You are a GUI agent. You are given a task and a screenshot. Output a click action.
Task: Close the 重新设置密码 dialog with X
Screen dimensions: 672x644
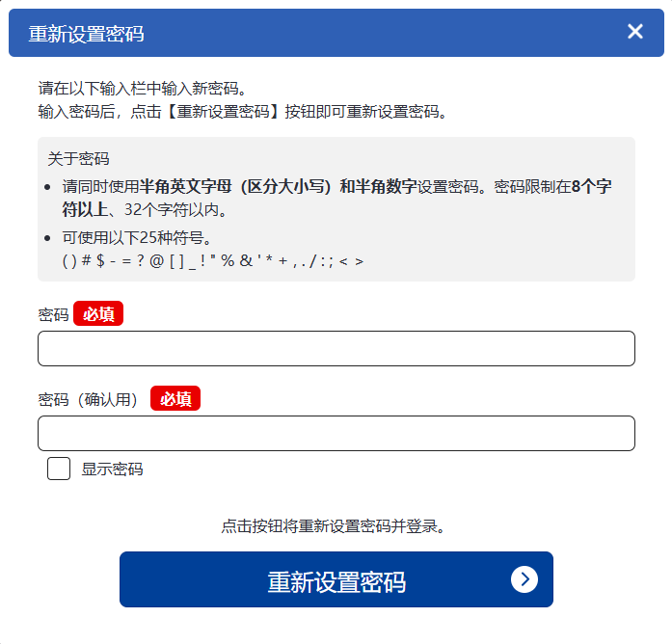point(635,32)
